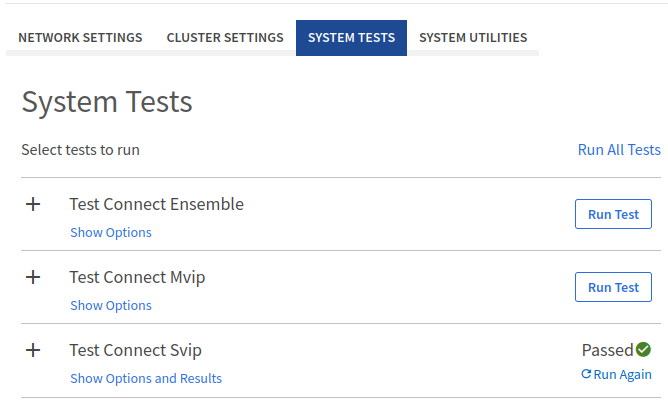Click the Test Connect Mvip title

point(138,277)
